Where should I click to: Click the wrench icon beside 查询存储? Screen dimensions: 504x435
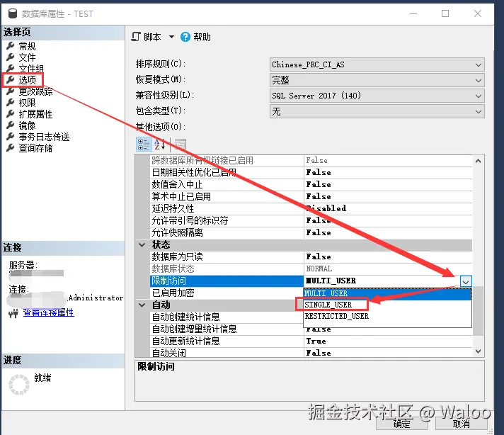(x=11, y=147)
